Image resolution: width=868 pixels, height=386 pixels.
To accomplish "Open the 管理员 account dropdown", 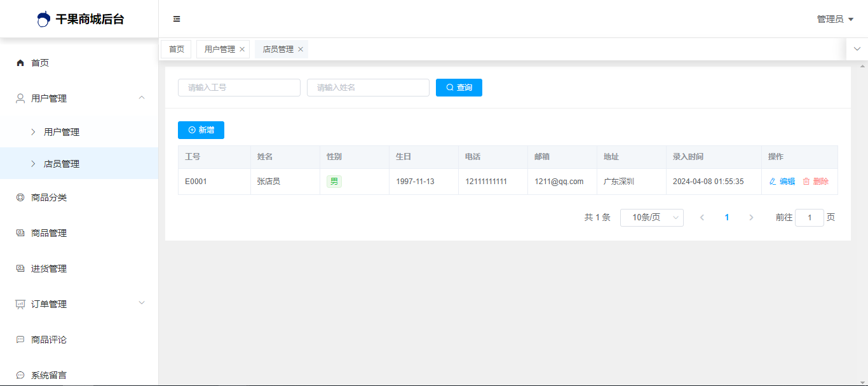I will tap(835, 19).
